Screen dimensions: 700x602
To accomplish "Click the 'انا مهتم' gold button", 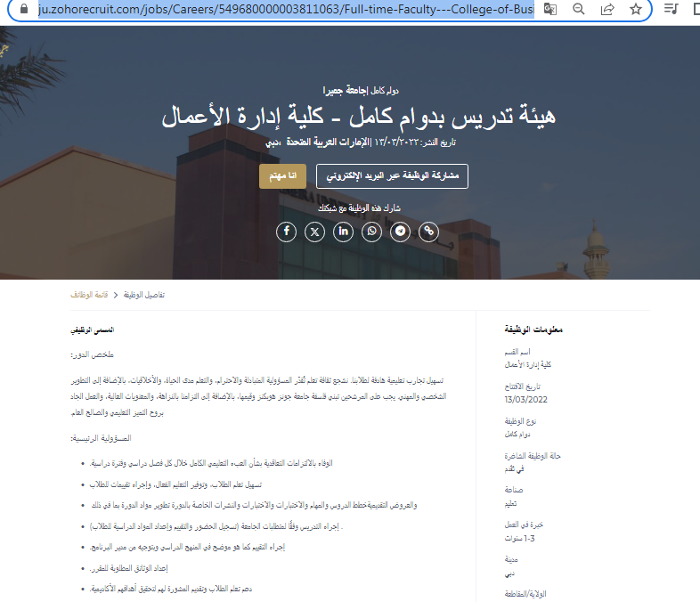I will (x=283, y=175).
